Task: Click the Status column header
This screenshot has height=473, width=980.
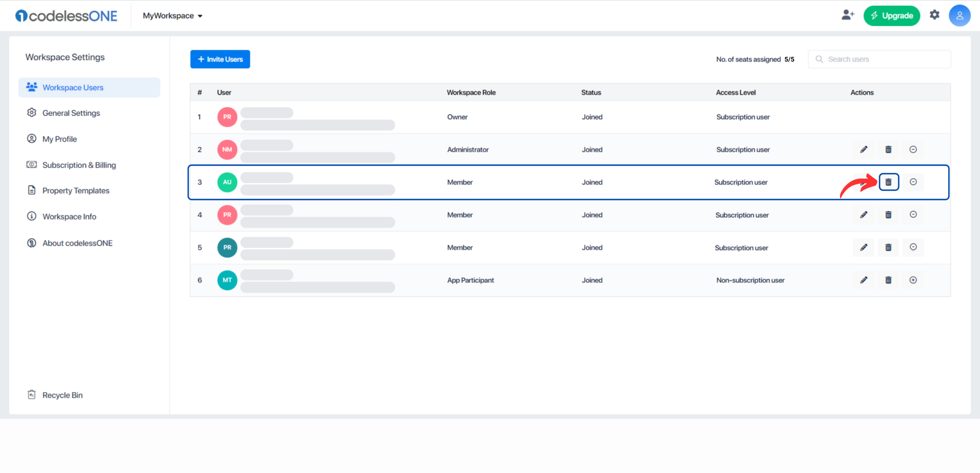Action: point(591,92)
